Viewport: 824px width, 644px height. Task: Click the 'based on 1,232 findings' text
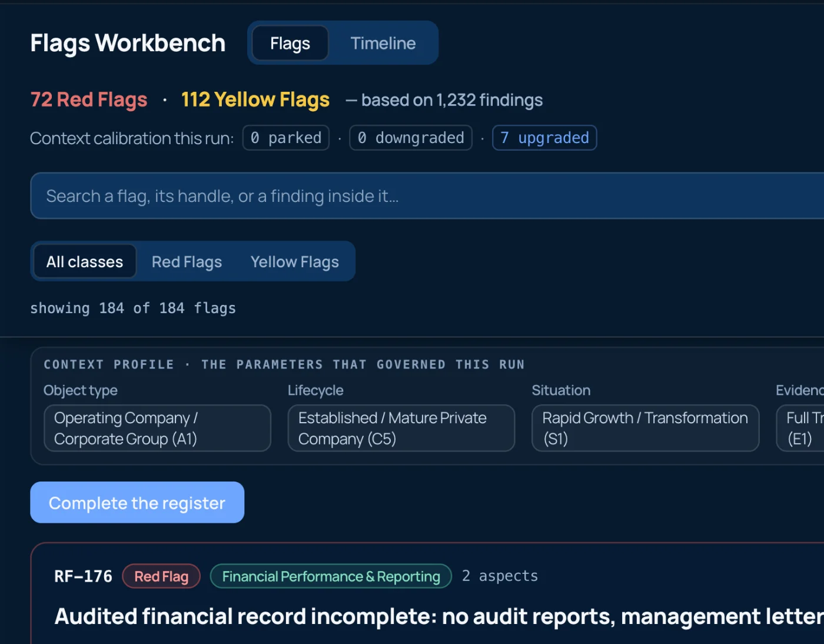(x=452, y=100)
